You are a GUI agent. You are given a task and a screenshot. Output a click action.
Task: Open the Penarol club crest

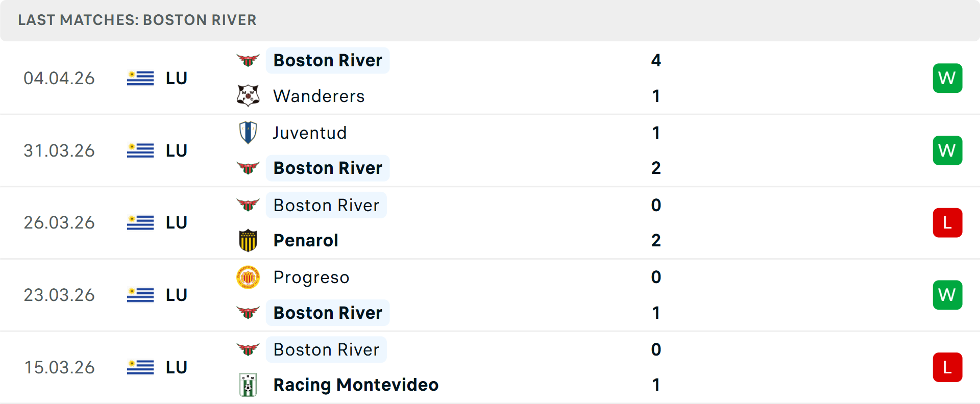click(x=248, y=240)
